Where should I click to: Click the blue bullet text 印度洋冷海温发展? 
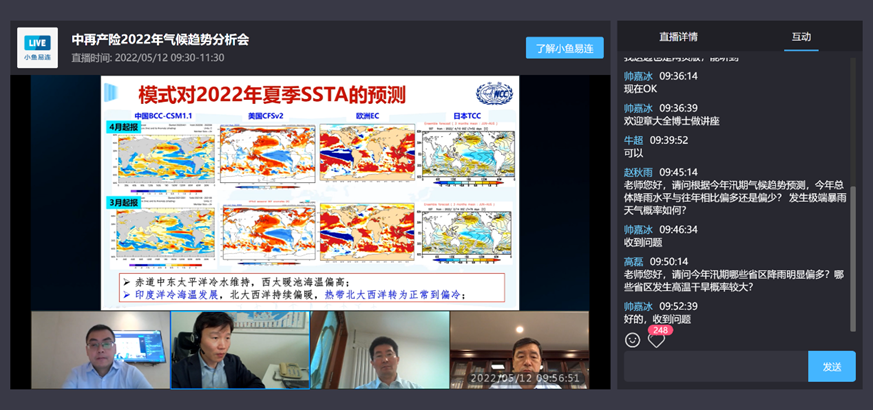(x=175, y=295)
